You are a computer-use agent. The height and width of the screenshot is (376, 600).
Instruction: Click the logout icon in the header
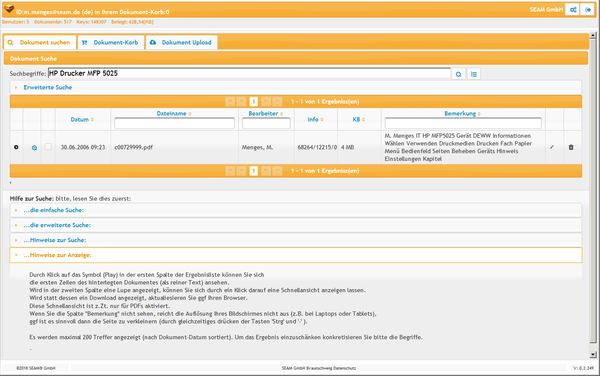[x=588, y=10]
